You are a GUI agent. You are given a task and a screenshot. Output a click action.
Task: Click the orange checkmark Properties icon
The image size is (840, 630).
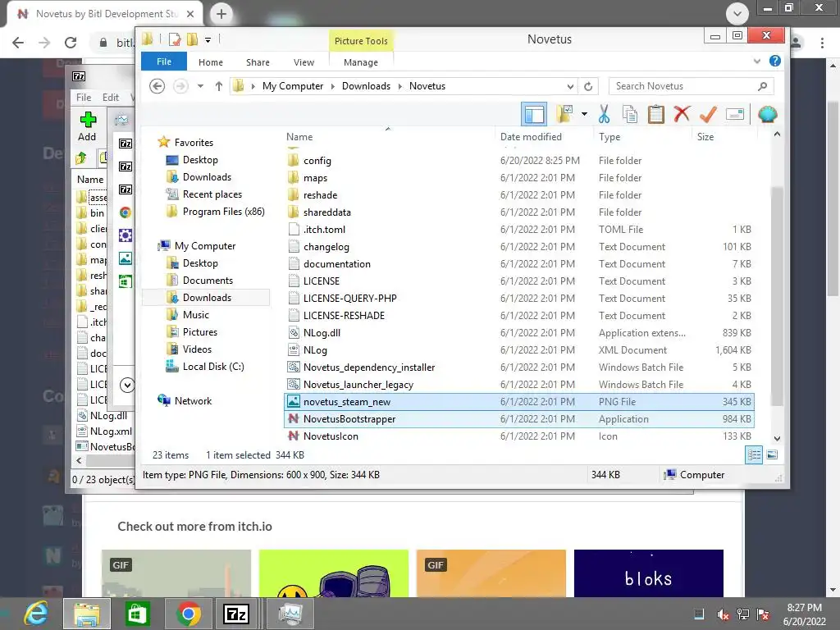click(x=708, y=114)
